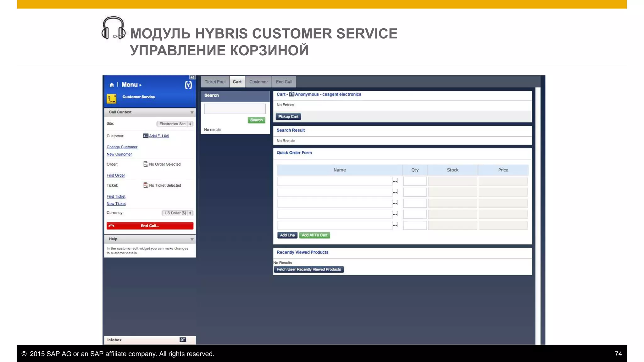
Task: Click the Quick Order Form heading
Action: tap(294, 153)
